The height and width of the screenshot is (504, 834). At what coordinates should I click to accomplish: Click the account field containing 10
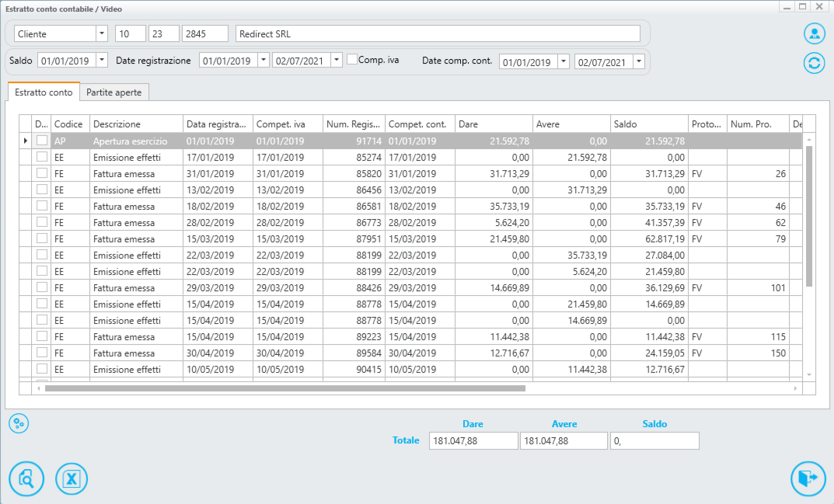131,33
